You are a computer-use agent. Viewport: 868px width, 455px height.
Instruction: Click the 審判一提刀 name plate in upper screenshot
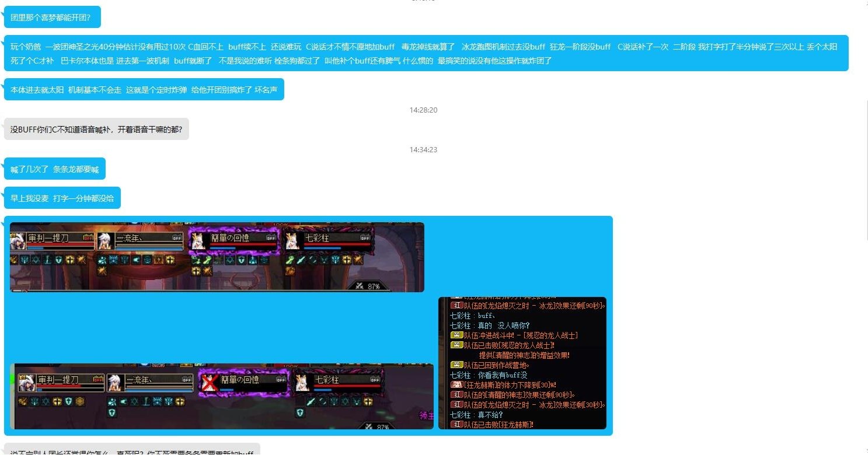pos(61,238)
